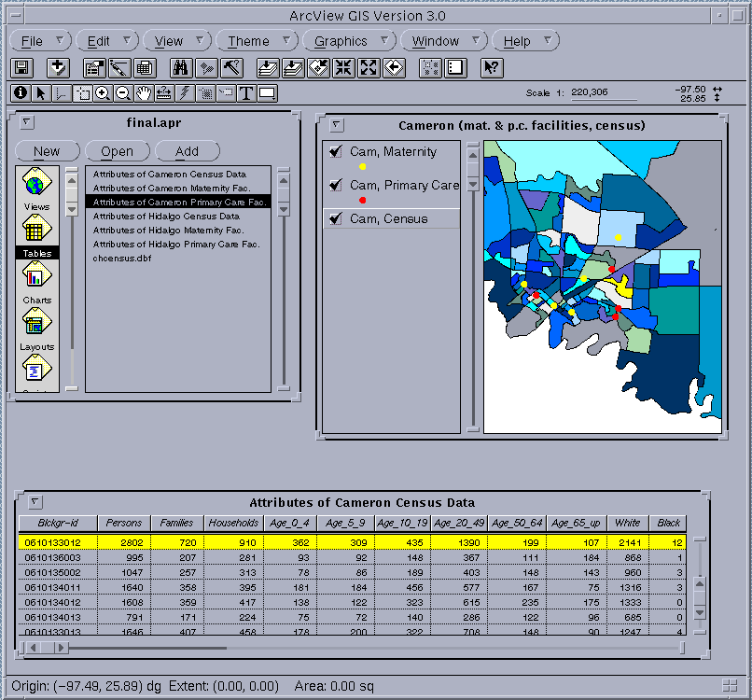Select chcensus.dbf in the table list
Viewport: 752px width, 700px height.
click(x=178, y=259)
